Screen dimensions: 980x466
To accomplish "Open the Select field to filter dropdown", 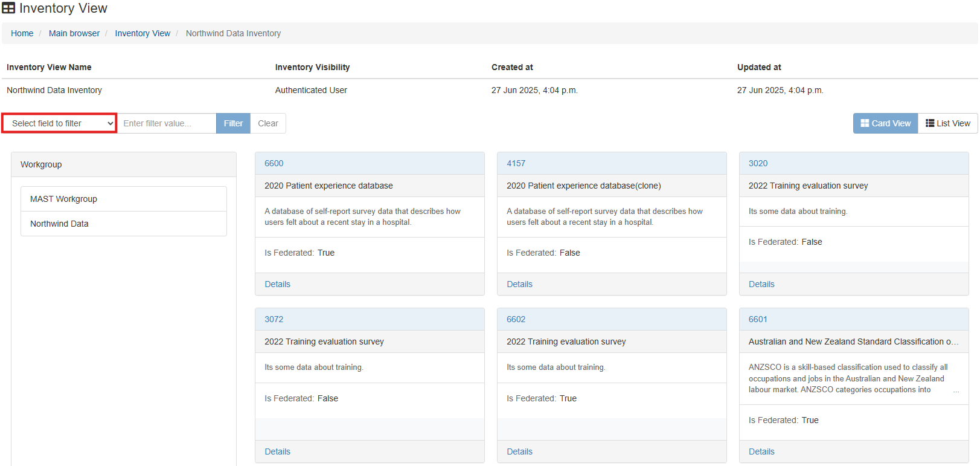I will (x=59, y=123).
